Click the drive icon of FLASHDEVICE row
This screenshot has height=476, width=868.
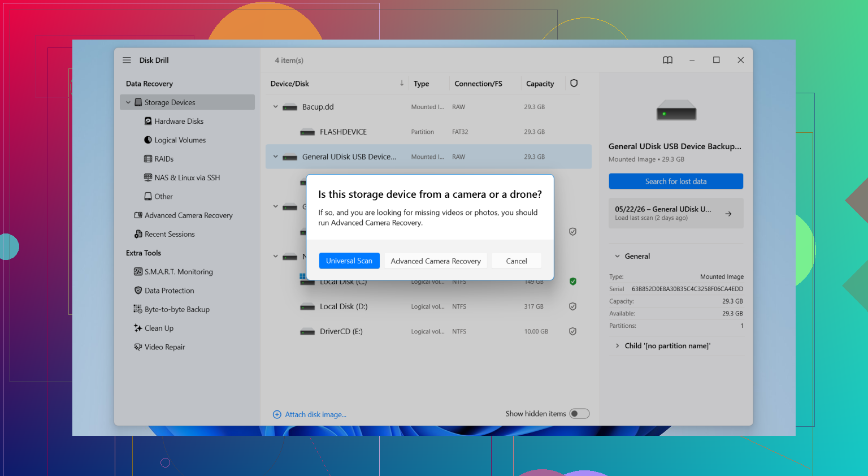[x=307, y=132]
